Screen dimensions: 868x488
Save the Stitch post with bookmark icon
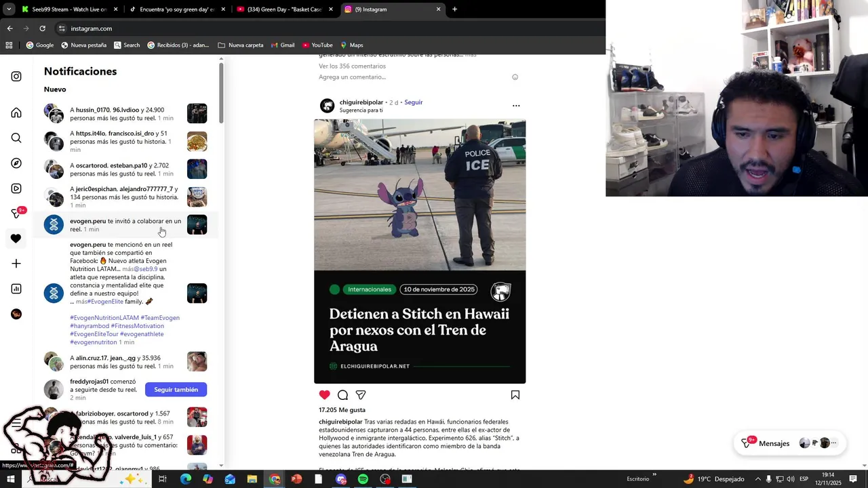(x=515, y=395)
